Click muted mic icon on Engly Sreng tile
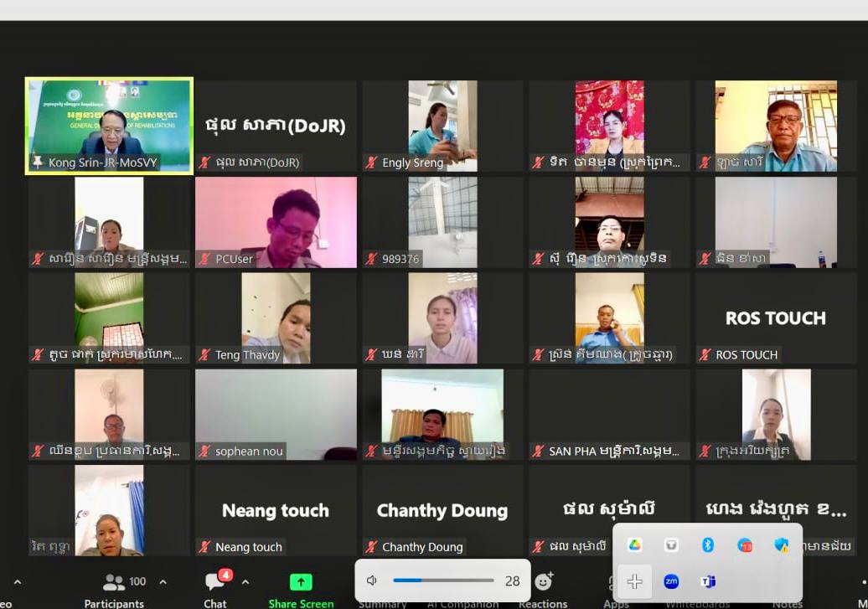The height and width of the screenshot is (609, 868). 371,163
